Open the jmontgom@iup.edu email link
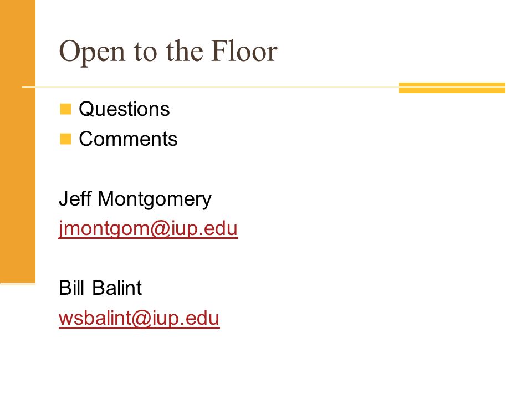This screenshot has width=532, height=399. 148,229
